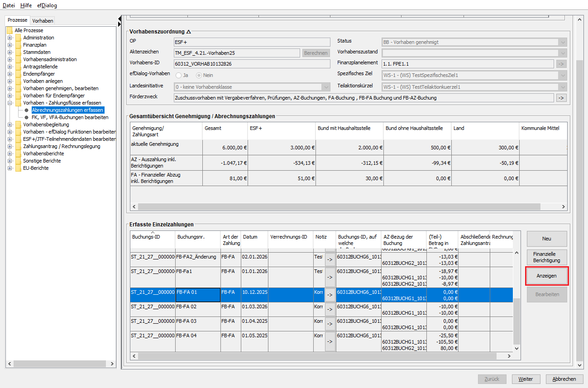Click the Weiter button
588x388 pixels.
click(526, 379)
